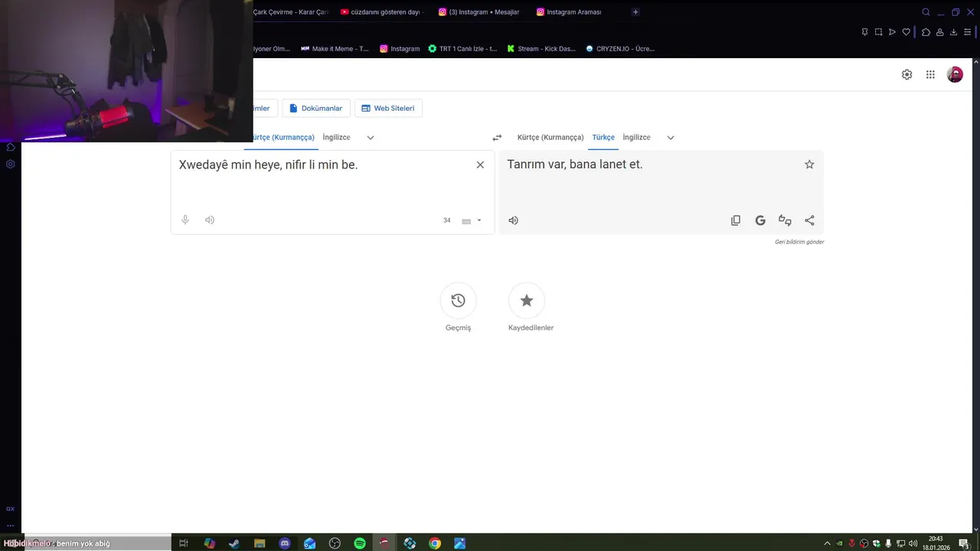Search the translation on Google
The width and height of the screenshot is (980, 551).
click(760, 220)
